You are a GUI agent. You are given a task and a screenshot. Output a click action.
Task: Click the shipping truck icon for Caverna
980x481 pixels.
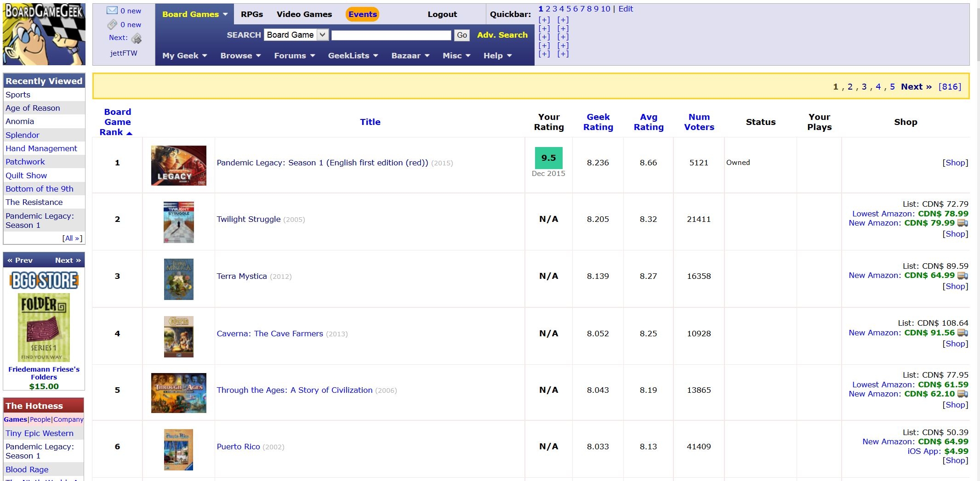pyautogui.click(x=963, y=333)
